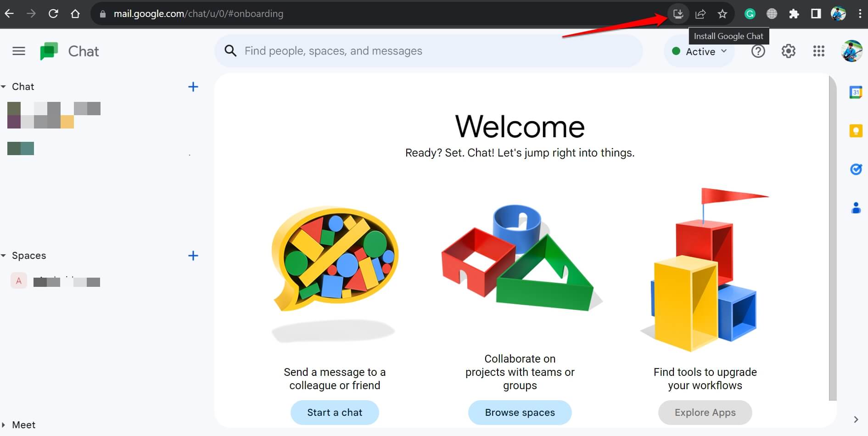The height and width of the screenshot is (436, 868).
Task: Collapse the Chat section
Action: 4,87
